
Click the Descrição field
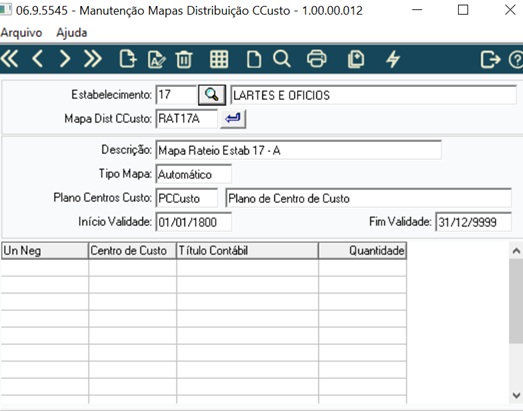point(299,150)
